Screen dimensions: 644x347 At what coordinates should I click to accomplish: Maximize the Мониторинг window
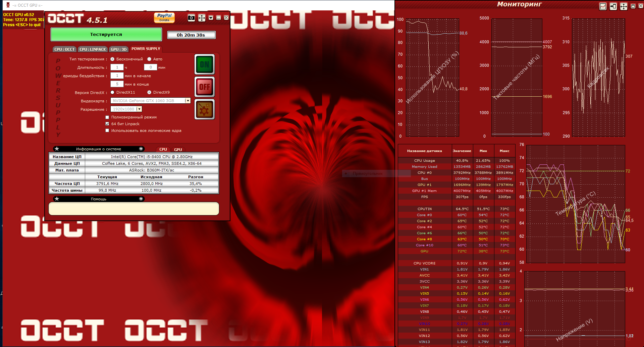pyautogui.click(x=633, y=6)
